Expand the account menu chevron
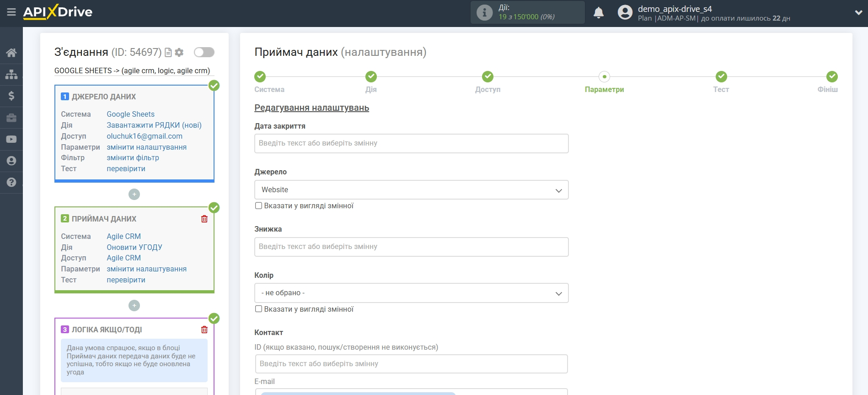This screenshot has height=395, width=868. [858, 13]
